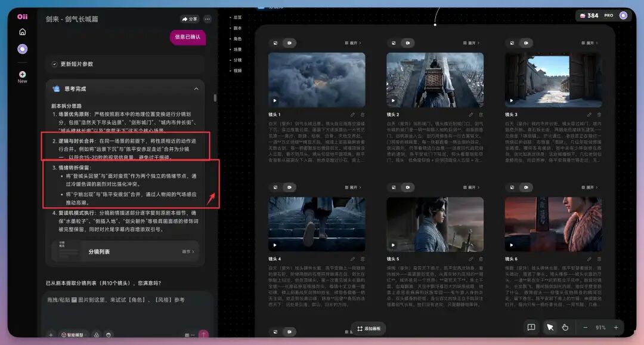
Task: Delete 镜头 3 with trash icon
Action: coord(599,115)
